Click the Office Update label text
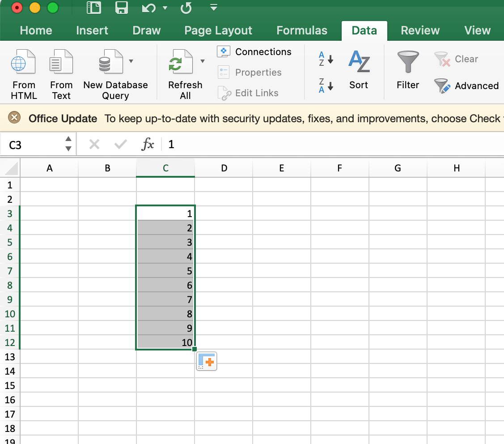 point(63,119)
